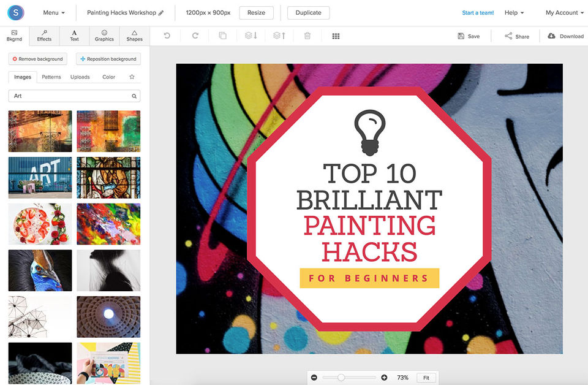Click the zoom out minus icon
Screen dimensions: 588x385
tap(314, 378)
